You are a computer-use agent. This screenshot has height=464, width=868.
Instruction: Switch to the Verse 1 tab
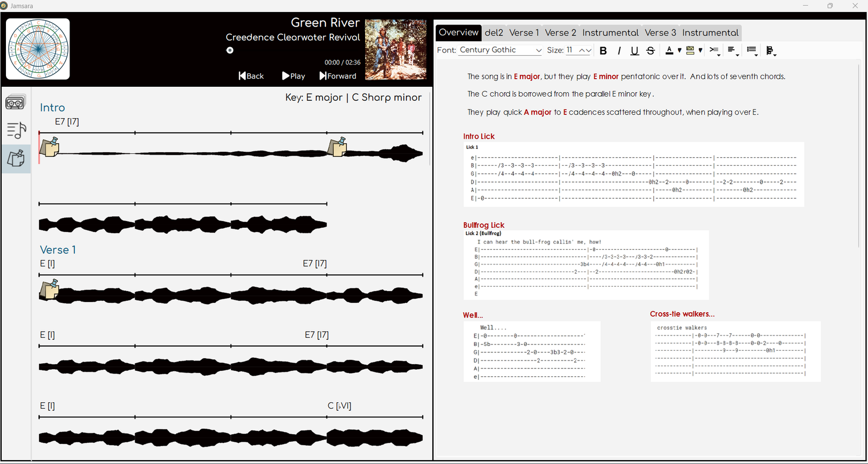pyautogui.click(x=524, y=33)
